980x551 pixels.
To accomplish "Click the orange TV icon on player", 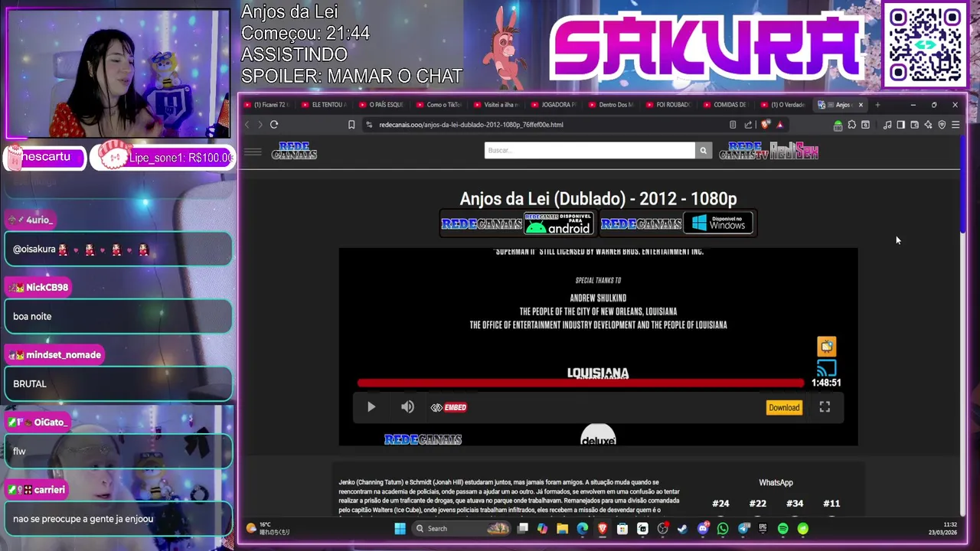I will (x=826, y=346).
